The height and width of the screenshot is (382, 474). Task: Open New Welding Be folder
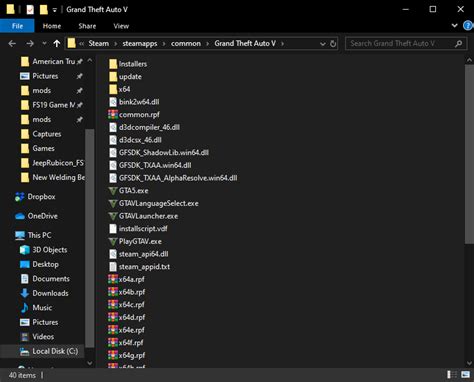coord(52,177)
